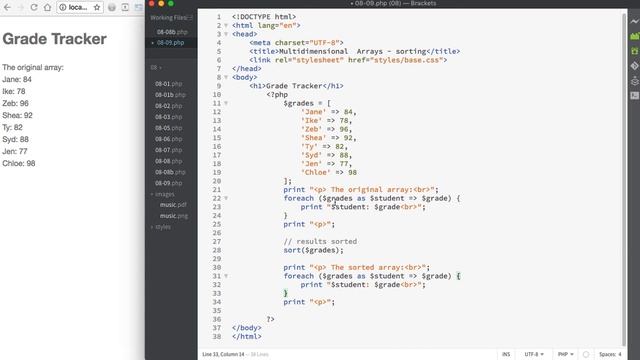Open 08-09.php in the project file tree
The height and width of the screenshot is (360, 640).
(168, 183)
